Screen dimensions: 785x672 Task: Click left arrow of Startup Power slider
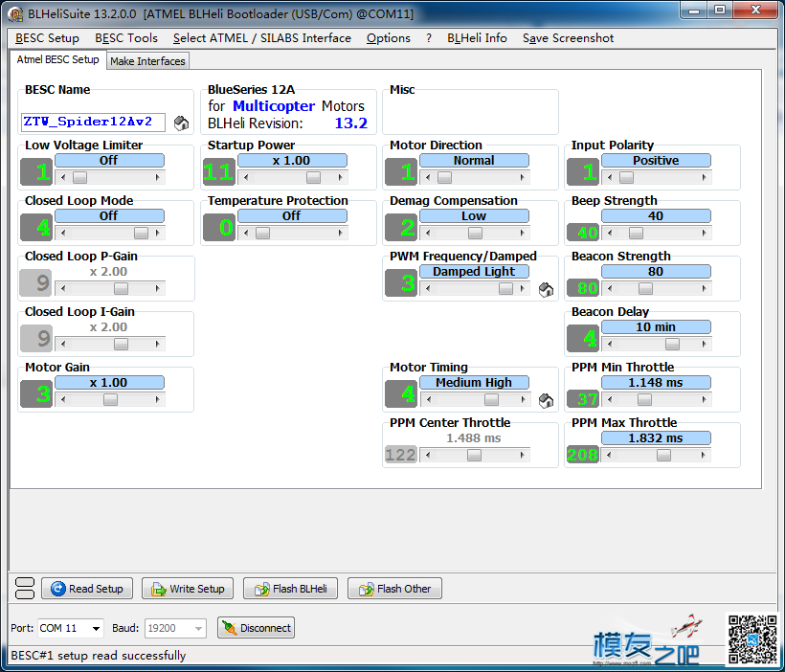point(245,177)
